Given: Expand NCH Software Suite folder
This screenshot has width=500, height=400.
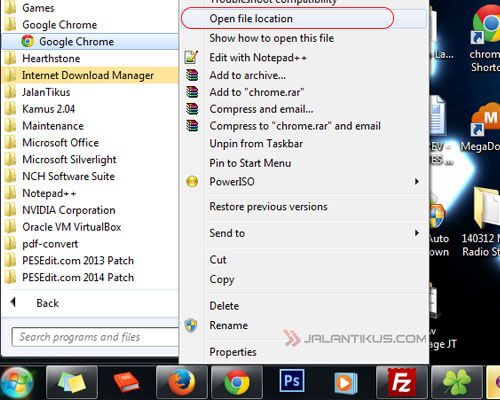Looking at the screenshot, I should [68, 176].
